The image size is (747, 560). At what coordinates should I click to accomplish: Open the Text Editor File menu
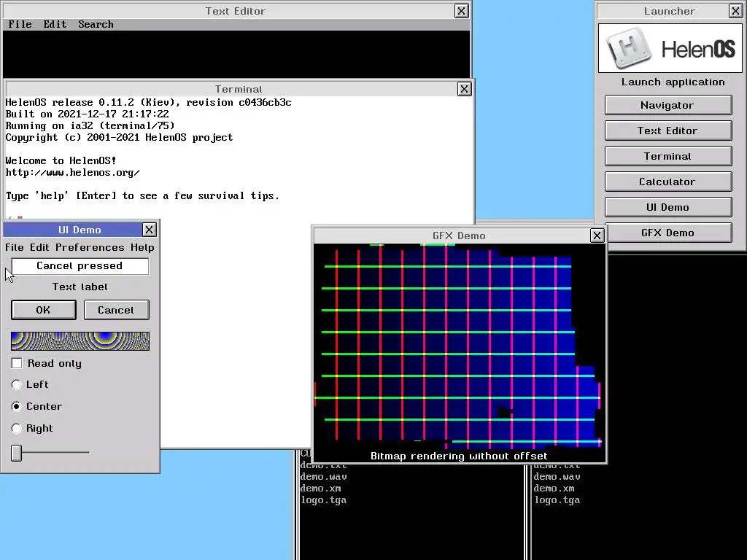click(20, 24)
